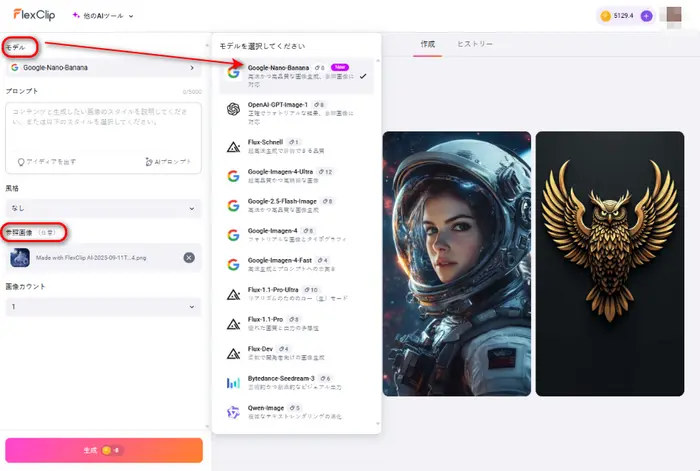
Task: Open the user profile avatar
Action: click(674, 15)
